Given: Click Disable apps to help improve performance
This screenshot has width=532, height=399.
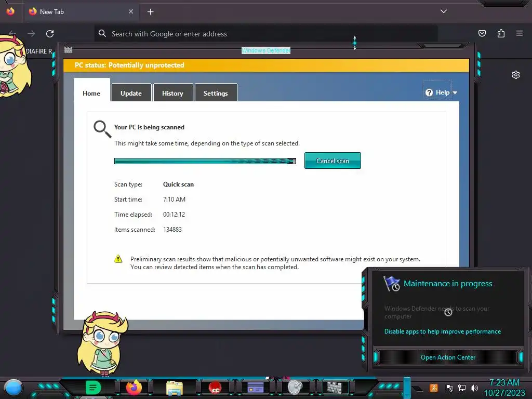Looking at the screenshot, I should click(x=443, y=331).
